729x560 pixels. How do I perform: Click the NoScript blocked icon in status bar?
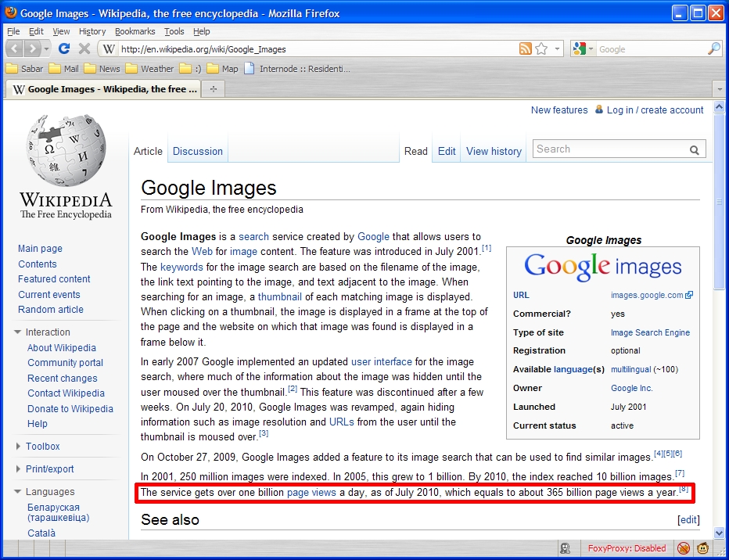point(683,548)
